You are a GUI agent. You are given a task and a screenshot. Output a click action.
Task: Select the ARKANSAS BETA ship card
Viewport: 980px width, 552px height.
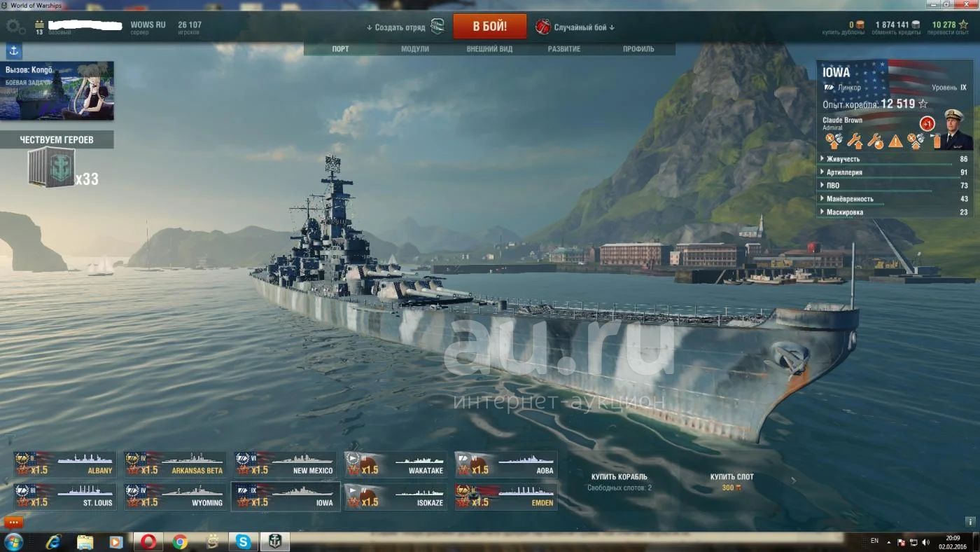(x=175, y=464)
